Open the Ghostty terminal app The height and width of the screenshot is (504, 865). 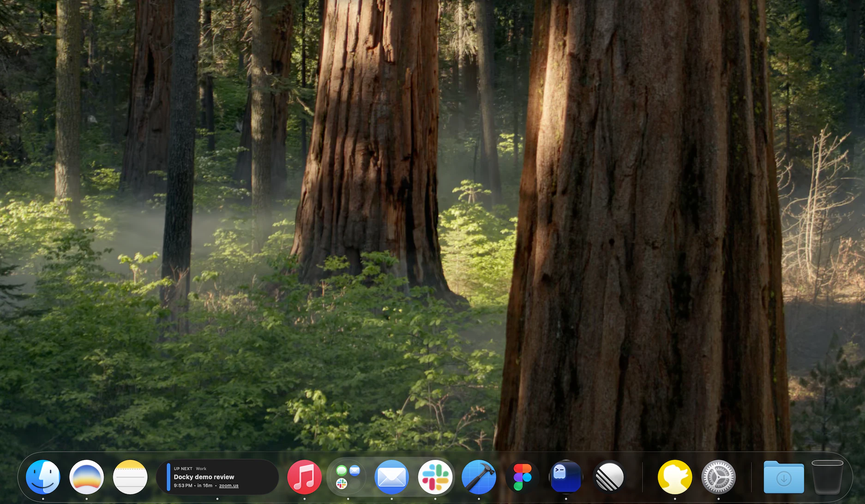click(x=565, y=477)
